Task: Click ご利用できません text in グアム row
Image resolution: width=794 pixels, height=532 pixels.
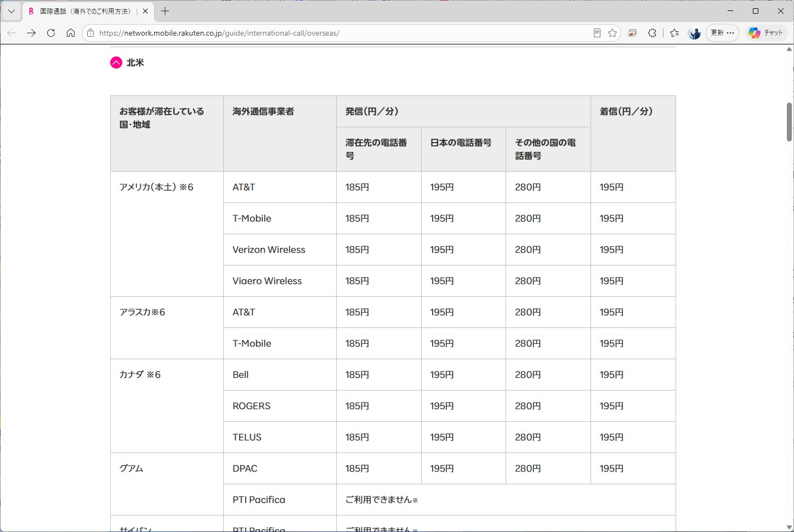Action: 382,500
